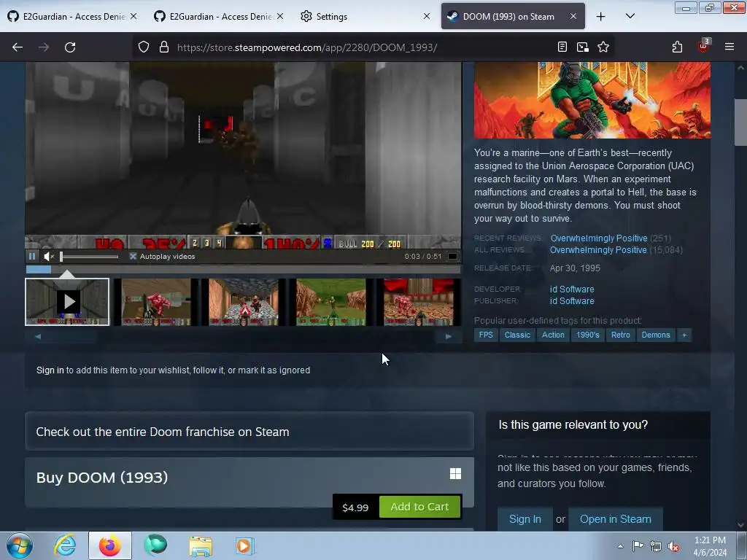Open all reviews Overwhelmingly Positive link

[x=598, y=250]
